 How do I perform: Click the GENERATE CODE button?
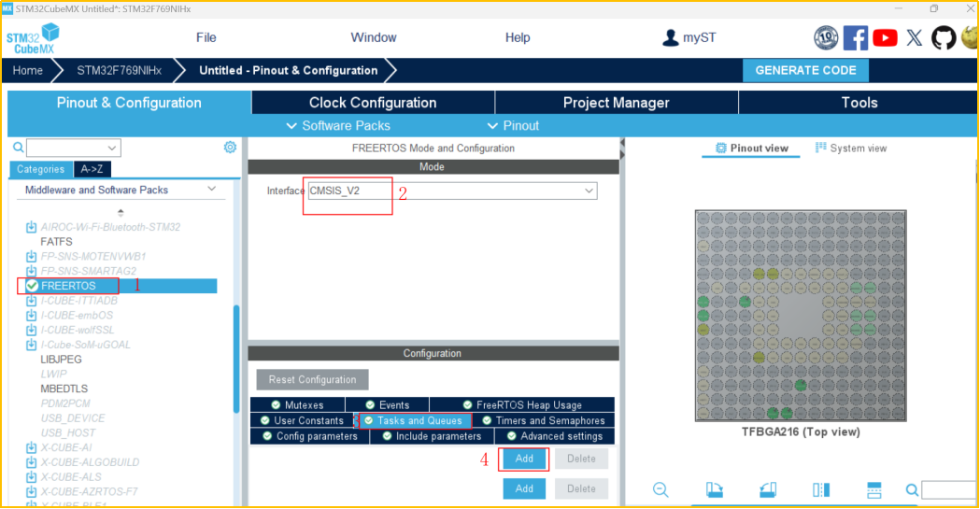805,70
